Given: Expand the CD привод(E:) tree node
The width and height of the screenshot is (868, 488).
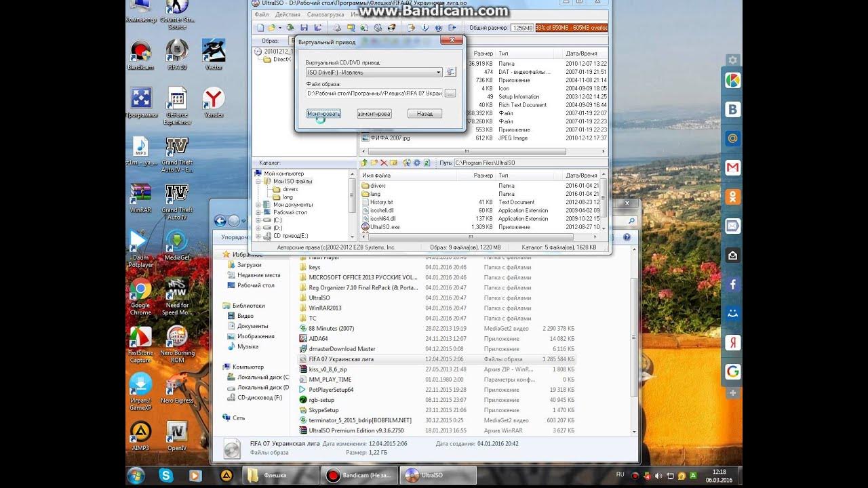Looking at the screenshot, I should coord(258,236).
